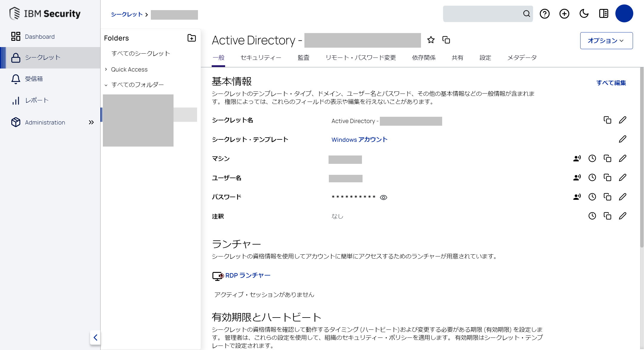The image size is (644, 350).
Task: Click the ユーザー名 row user-speaking icon
Action: tap(577, 178)
